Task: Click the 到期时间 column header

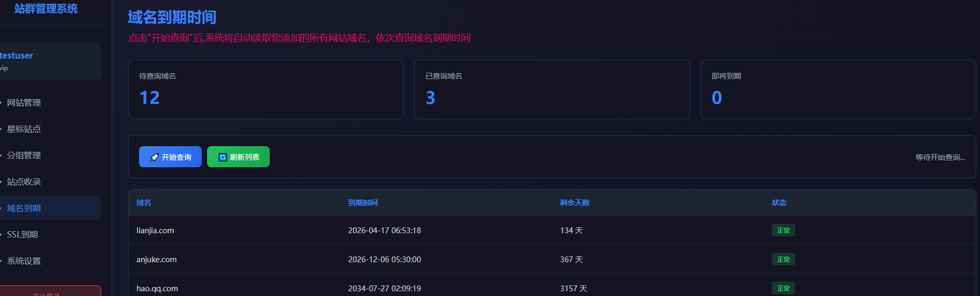Action: [x=362, y=203]
